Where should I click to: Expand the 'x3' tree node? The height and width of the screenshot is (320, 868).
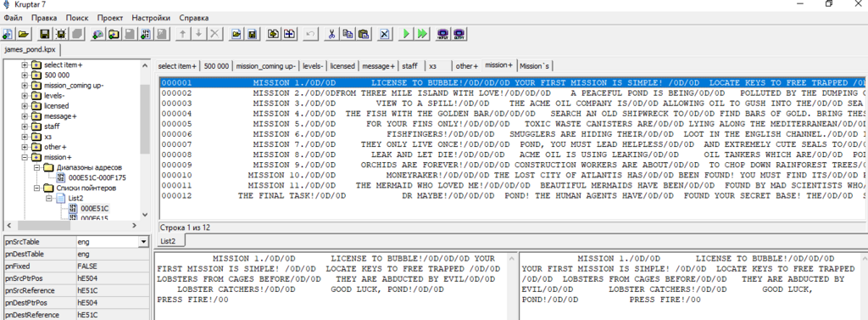(25, 137)
